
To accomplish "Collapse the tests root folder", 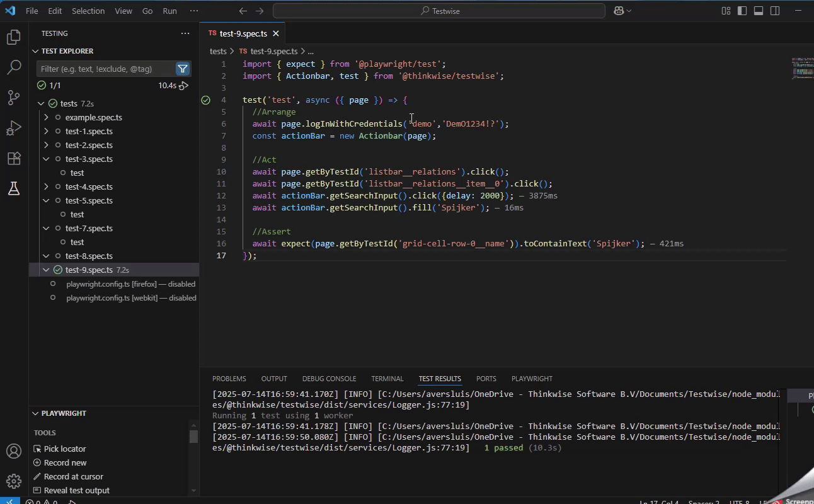I will [x=41, y=103].
